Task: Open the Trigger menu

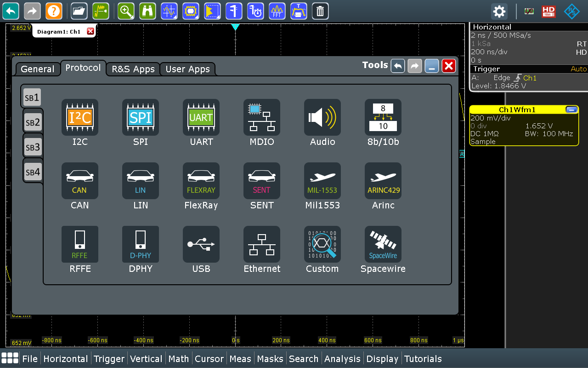Action: 109,359
